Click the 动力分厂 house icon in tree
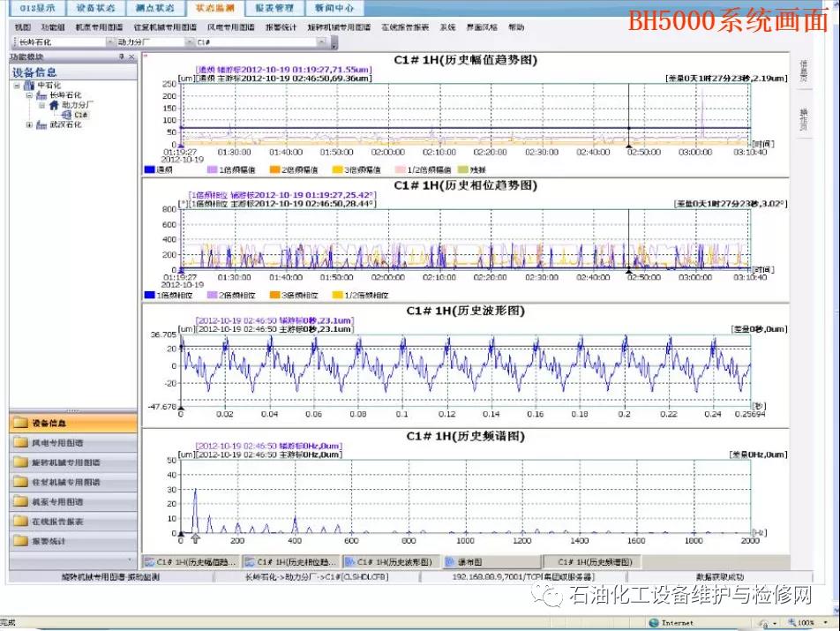840x631 pixels. pyautogui.click(x=53, y=105)
